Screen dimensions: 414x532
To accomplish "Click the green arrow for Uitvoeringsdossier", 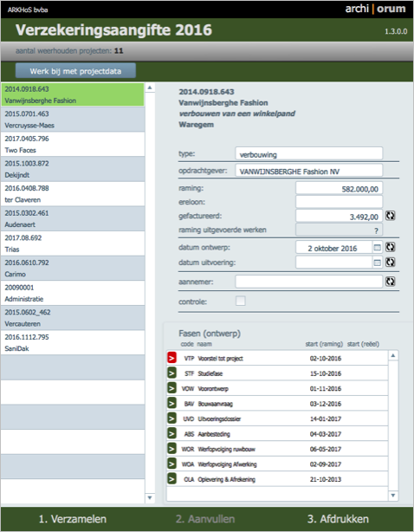I will click(171, 418).
